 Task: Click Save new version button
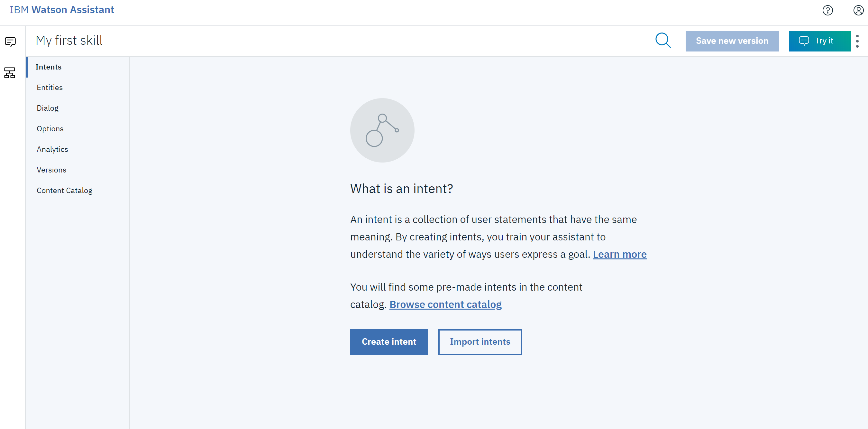coord(732,41)
